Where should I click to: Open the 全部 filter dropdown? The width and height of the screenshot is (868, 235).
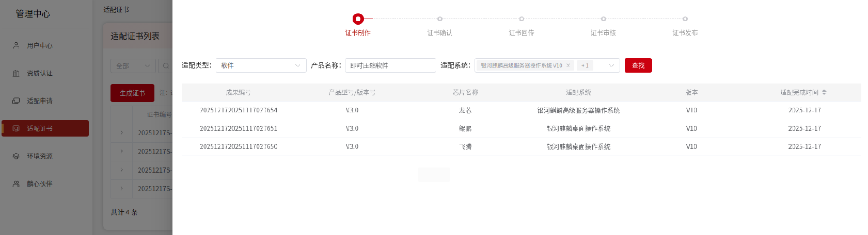coord(133,66)
